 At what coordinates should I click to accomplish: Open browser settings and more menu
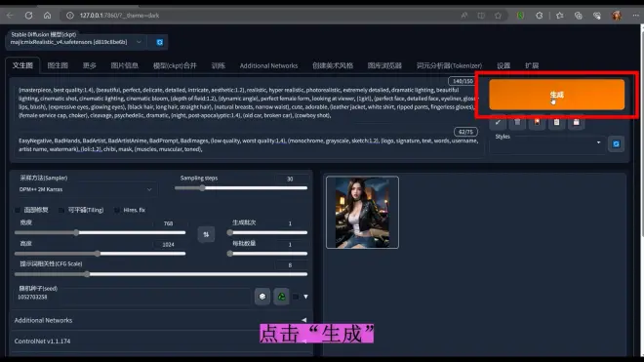[635, 16]
